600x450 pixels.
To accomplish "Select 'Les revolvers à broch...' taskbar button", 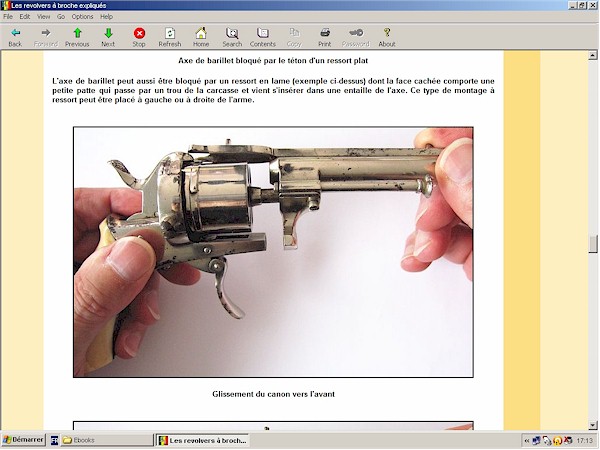I will pyautogui.click(x=202, y=440).
